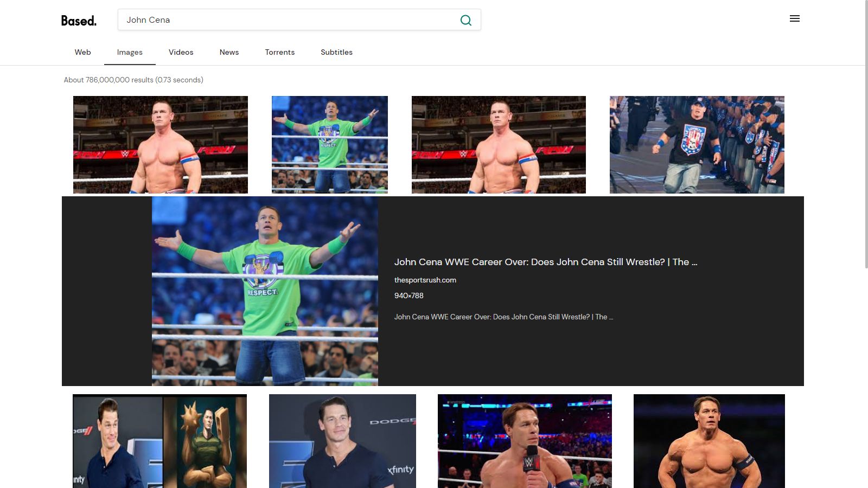Open the 'John Cena WWE Career Over' title link
The image size is (868, 488).
pyautogui.click(x=546, y=262)
